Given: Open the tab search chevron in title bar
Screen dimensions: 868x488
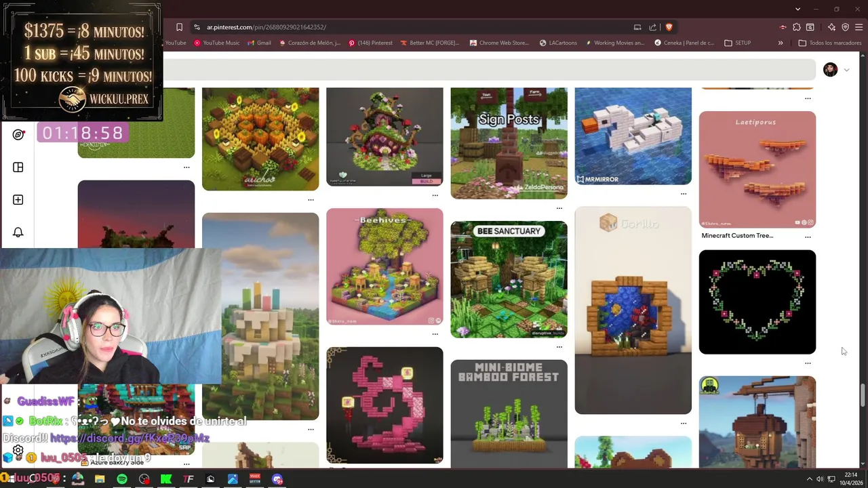Looking at the screenshot, I should coord(797,9).
